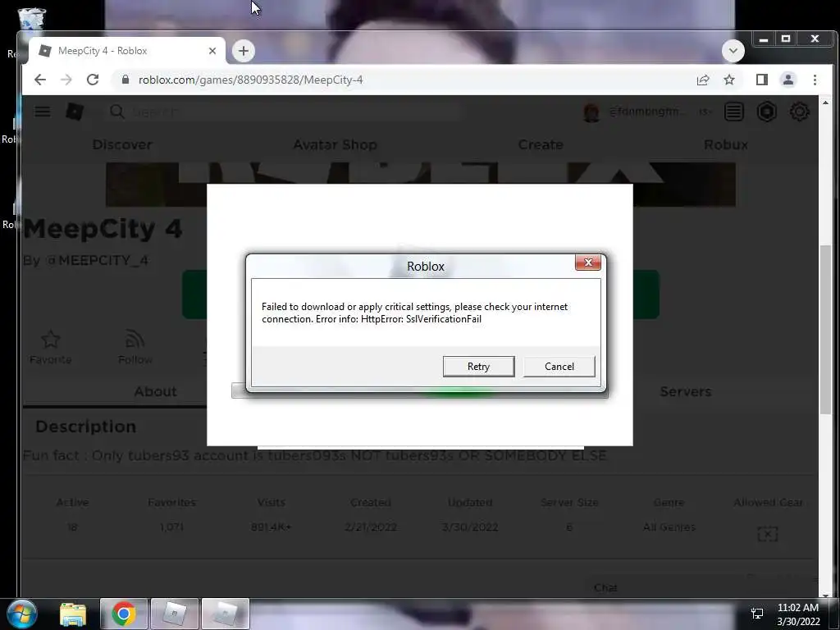This screenshot has height=630, width=840.
Task: Share this page using the share icon
Action: tap(703, 80)
